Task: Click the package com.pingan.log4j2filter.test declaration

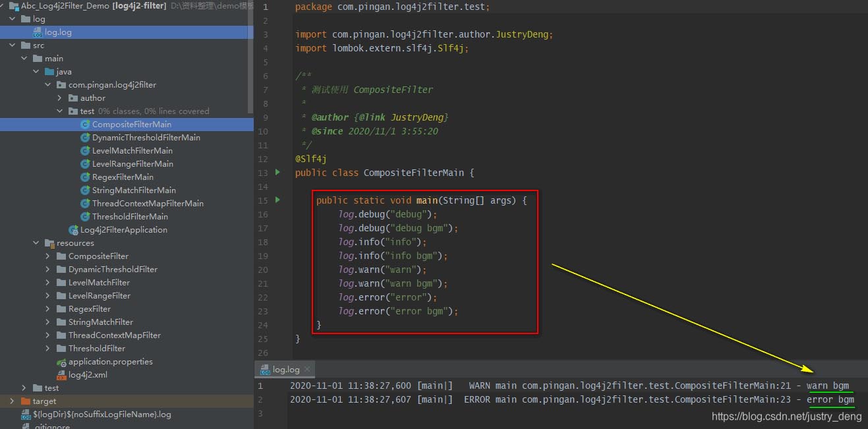Action: [x=393, y=7]
